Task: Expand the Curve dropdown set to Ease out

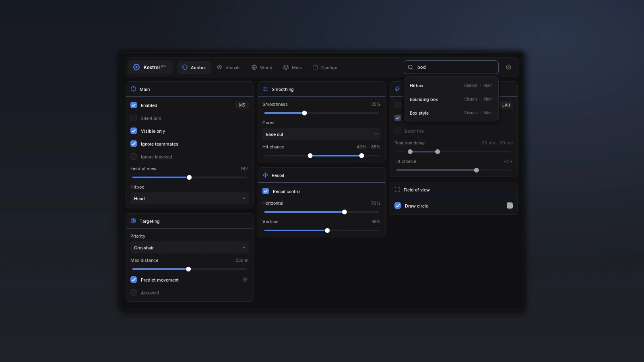Action: [x=322, y=134]
